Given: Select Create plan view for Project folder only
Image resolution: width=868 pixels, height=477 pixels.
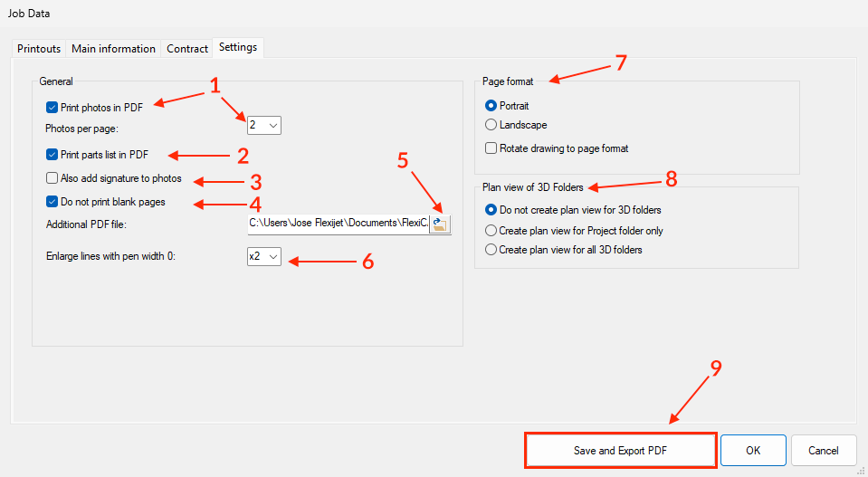Looking at the screenshot, I should click(x=491, y=230).
